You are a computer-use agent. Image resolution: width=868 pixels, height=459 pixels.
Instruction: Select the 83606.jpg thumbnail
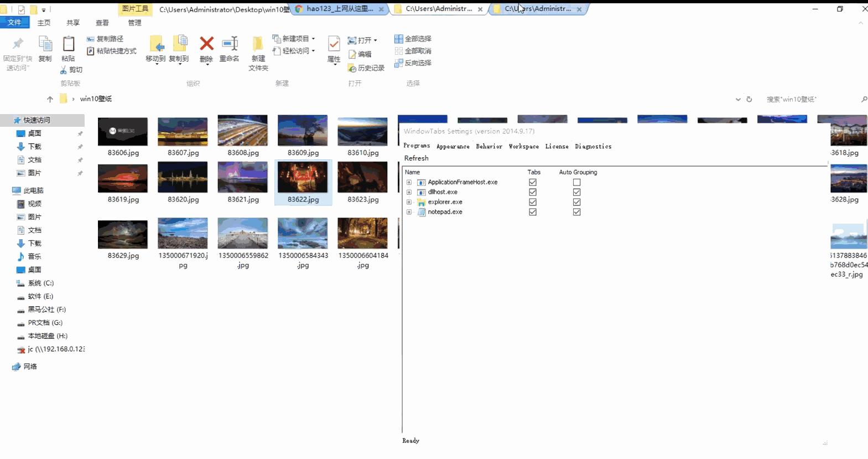123,132
